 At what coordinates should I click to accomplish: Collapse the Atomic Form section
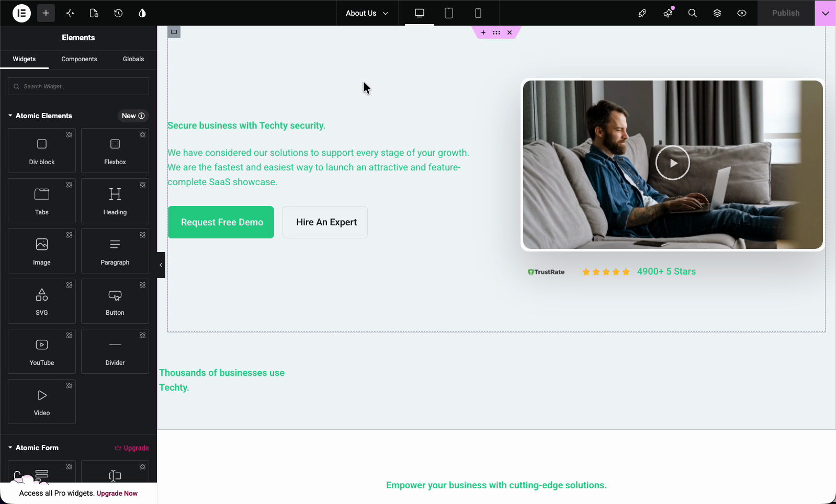pos(33,448)
